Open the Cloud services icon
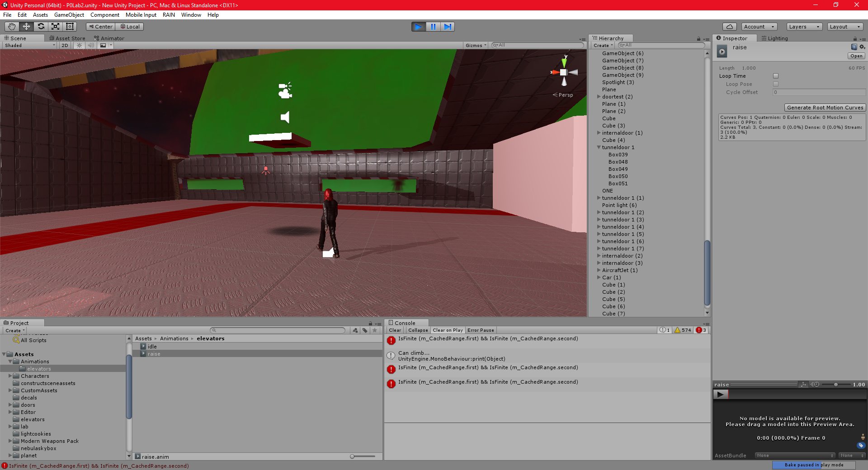868x470 pixels. click(x=729, y=27)
